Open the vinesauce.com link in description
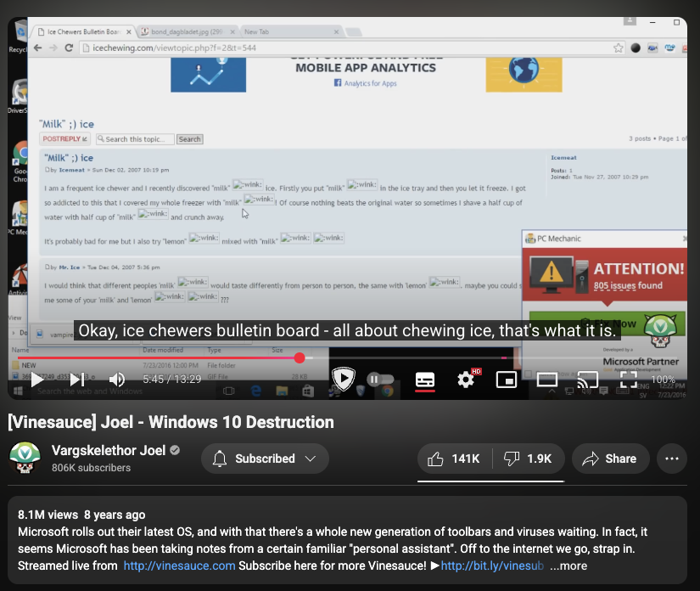This screenshot has width=700, height=591. (179, 566)
